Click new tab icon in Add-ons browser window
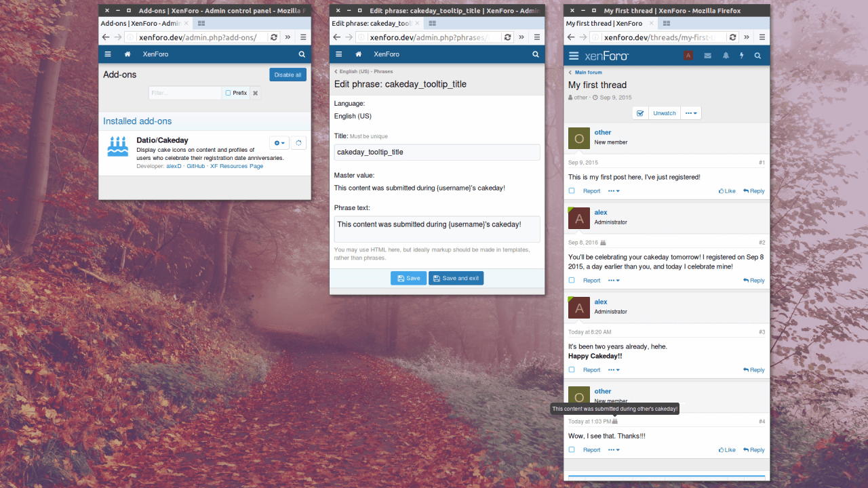The height and width of the screenshot is (488, 868). (x=201, y=23)
